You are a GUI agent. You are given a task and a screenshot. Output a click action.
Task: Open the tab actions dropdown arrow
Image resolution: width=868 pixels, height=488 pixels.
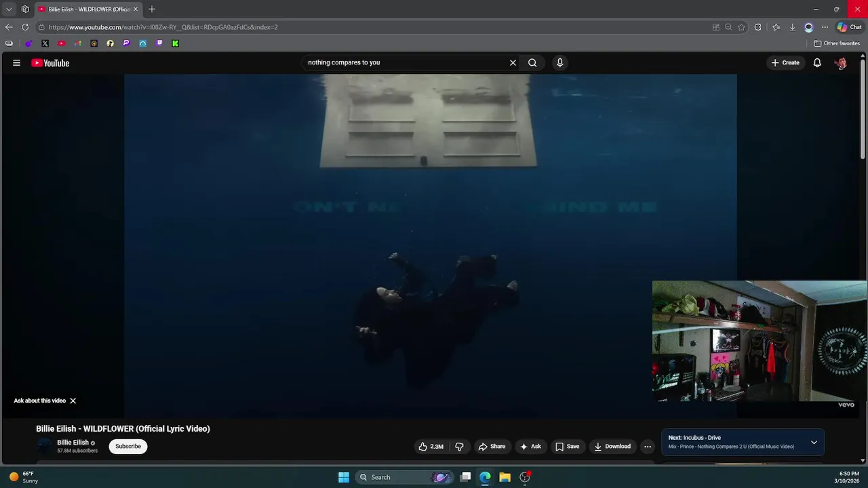pos(8,9)
